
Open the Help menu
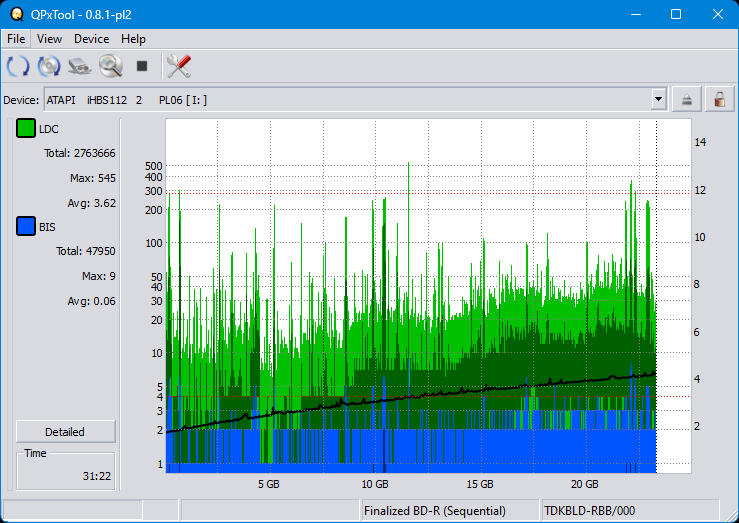133,39
